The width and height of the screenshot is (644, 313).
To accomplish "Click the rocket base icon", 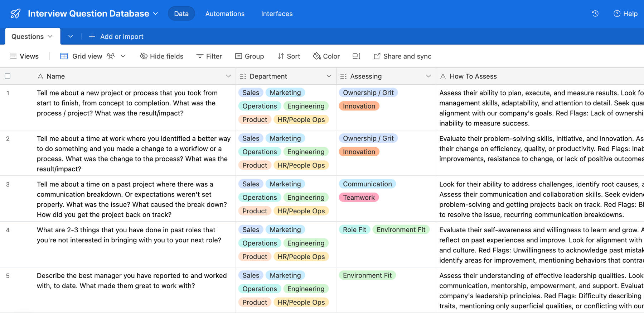I will [15, 14].
